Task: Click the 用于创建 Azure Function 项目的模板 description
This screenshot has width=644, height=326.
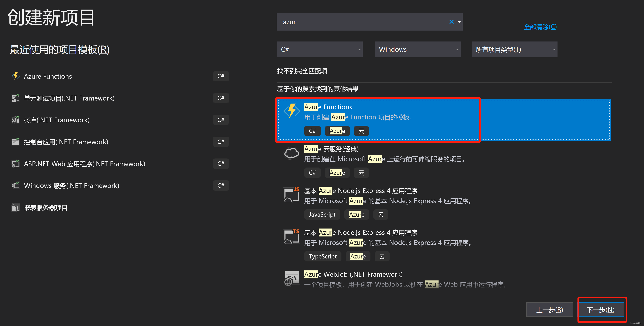Action: click(x=359, y=117)
